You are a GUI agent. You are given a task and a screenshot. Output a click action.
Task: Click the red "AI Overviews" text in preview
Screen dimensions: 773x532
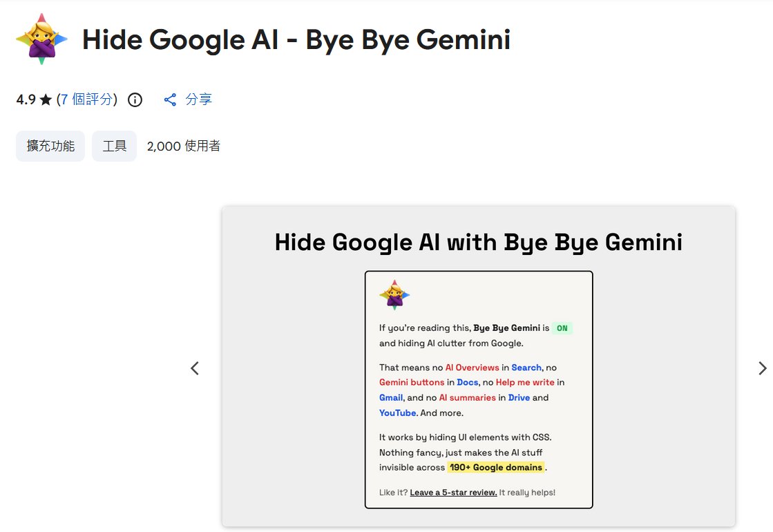[473, 368]
